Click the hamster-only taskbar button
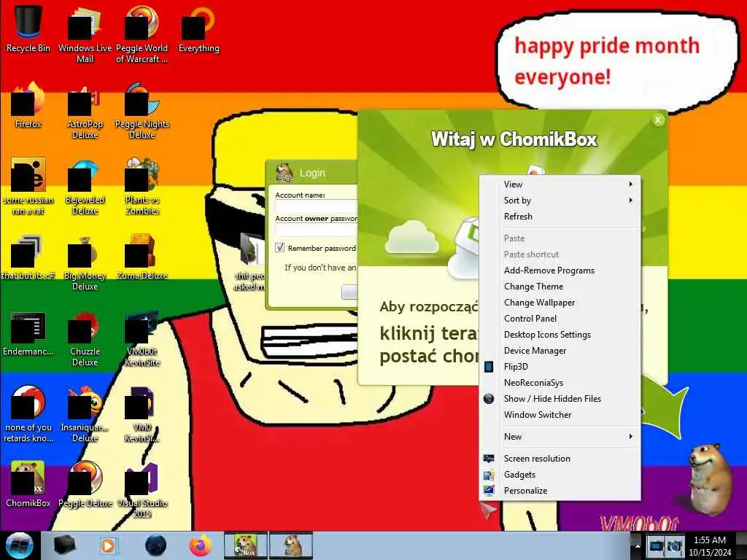The image size is (747, 560). 291,545
